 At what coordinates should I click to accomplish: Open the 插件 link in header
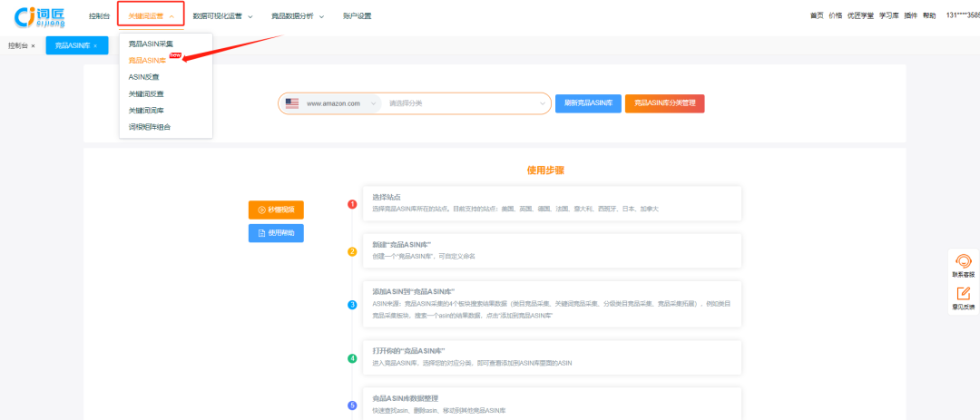[911, 16]
